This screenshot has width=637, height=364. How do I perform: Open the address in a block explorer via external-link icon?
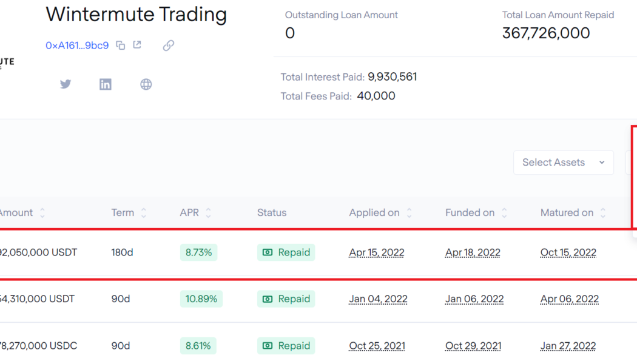136,44
